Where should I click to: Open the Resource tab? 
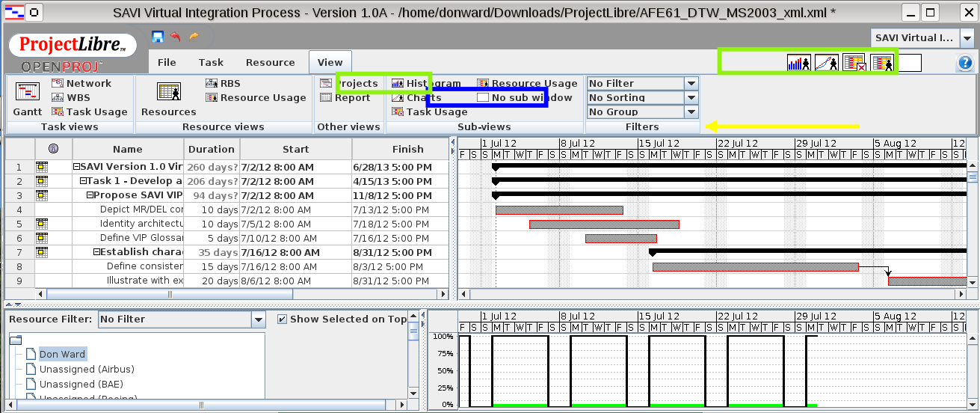pos(271,62)
